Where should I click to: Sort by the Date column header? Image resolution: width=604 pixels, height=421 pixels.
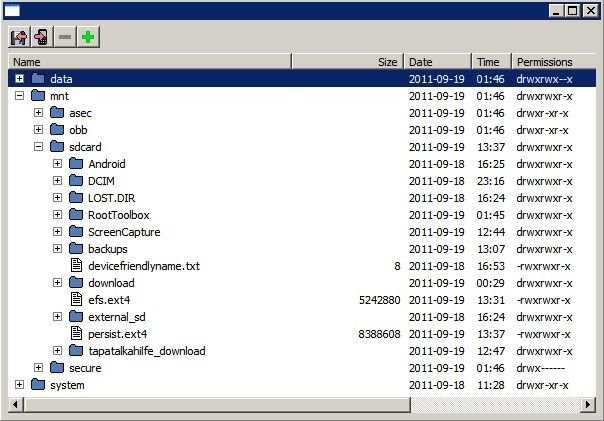(438, 62)
